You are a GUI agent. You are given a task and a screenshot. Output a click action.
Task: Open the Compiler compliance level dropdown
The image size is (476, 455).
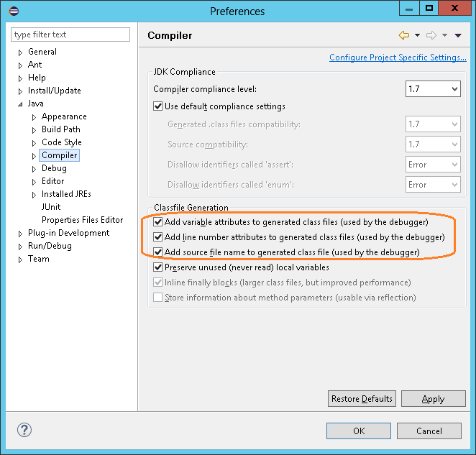tap(433, 89)
